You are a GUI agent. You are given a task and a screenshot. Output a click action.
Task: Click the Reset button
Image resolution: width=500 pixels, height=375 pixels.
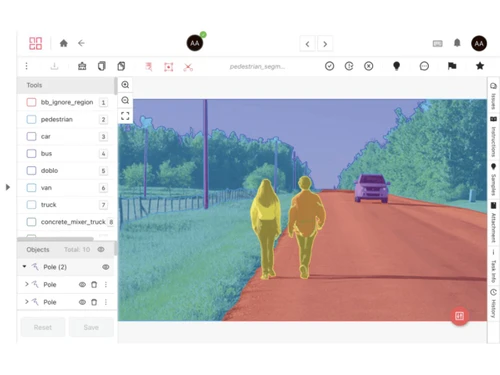[x=43, y=327]
